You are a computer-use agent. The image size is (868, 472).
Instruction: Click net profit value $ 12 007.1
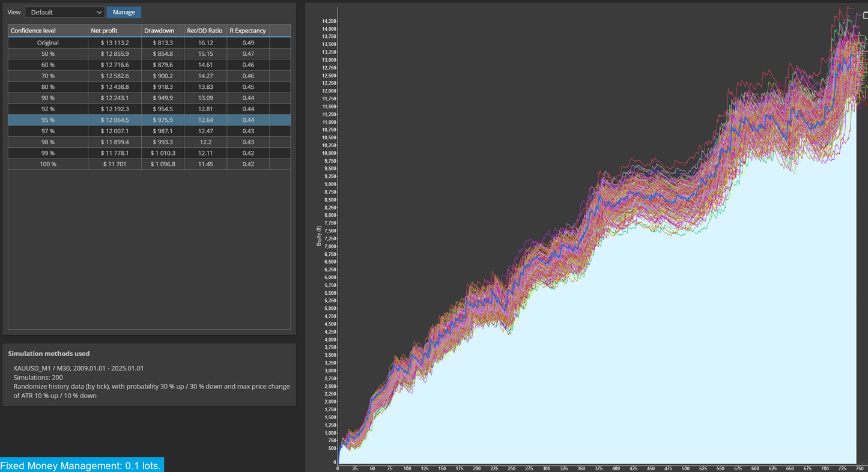(115, 131)
